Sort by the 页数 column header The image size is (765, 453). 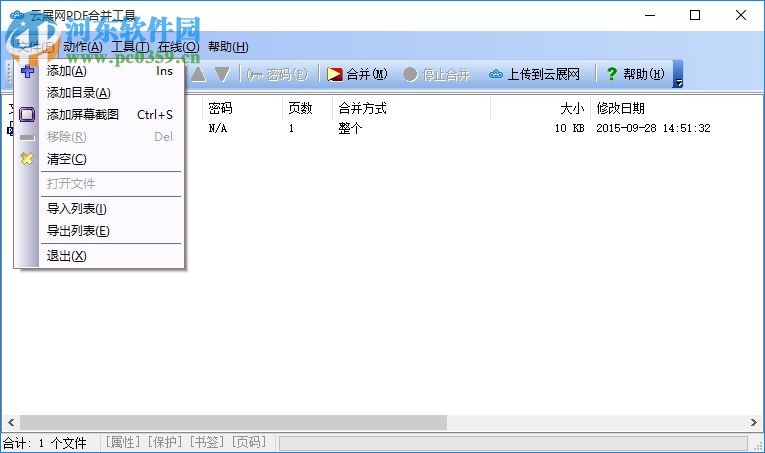[x=307, y=108]
